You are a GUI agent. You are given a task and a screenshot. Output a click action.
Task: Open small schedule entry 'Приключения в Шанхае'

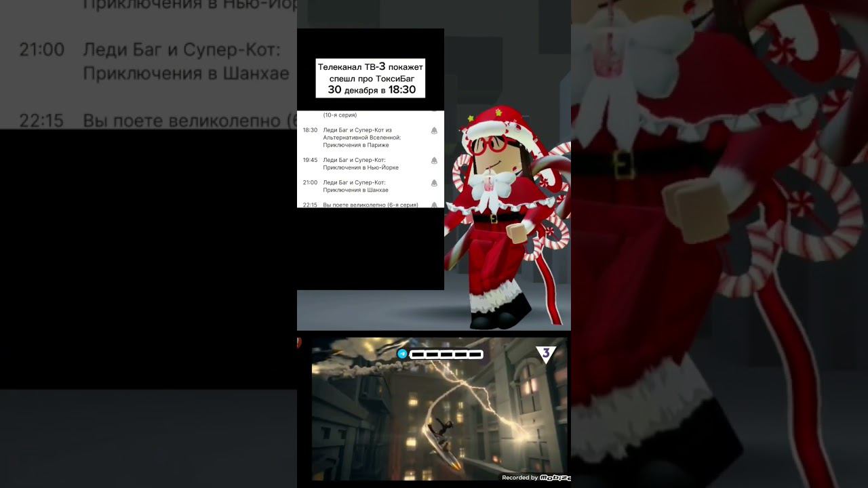click(x=355, y=186)
